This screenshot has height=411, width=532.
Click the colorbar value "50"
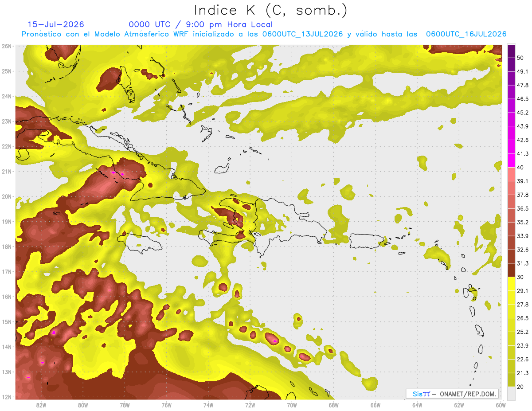[520, 58]
